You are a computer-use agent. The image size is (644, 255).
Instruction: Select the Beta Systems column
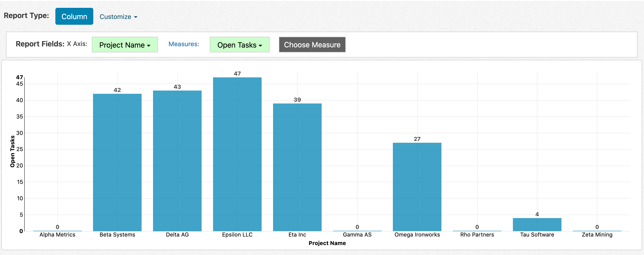117,163
